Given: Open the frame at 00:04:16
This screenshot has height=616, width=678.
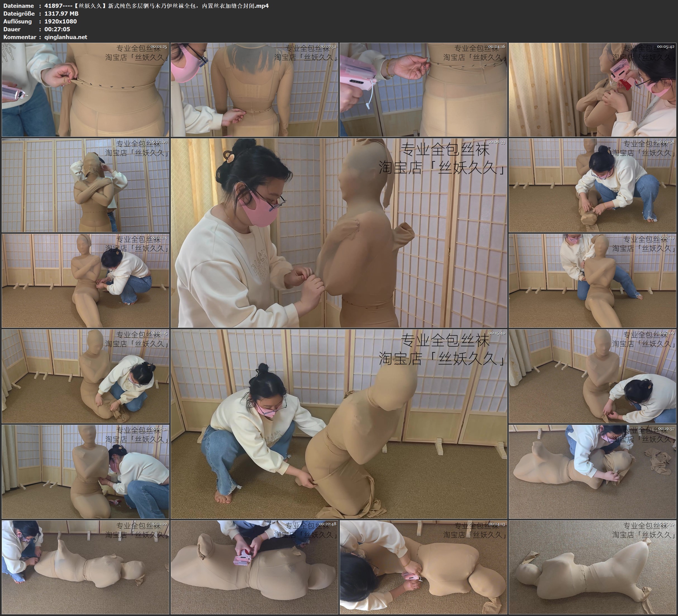Looking at the screenshot, I should (x=424, y=90).
